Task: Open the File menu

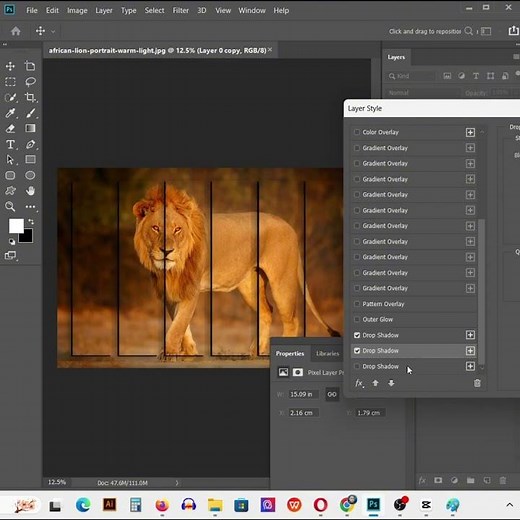Action: 32,10
